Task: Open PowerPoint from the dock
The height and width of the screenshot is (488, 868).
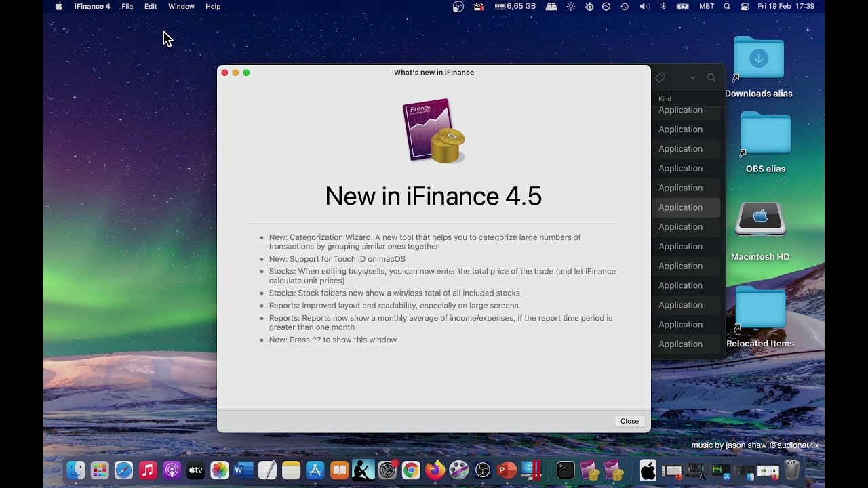Action: click(x=507, y=470)
